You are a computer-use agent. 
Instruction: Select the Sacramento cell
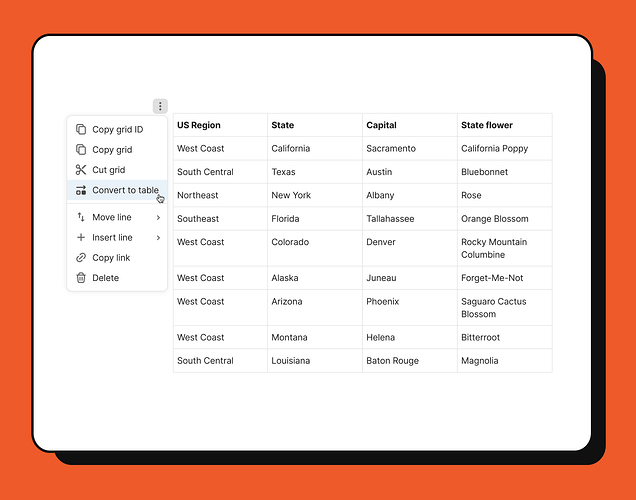click(x=410, y=148)
